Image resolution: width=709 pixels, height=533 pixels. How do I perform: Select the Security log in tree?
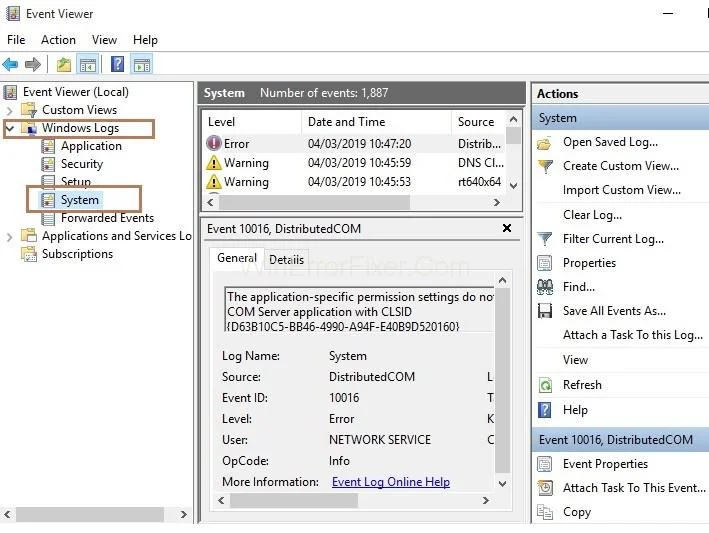coord(81,164)
